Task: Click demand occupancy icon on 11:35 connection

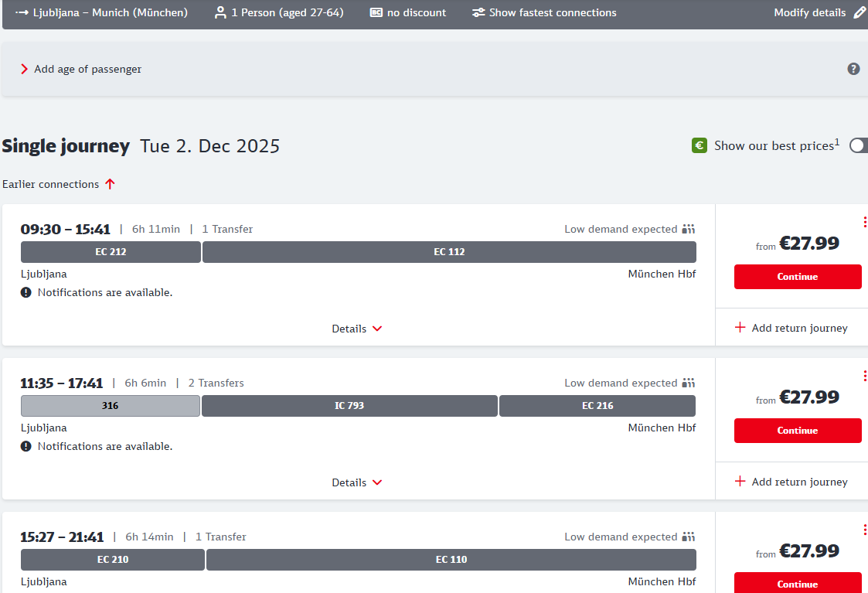Action: coord(688,383)
